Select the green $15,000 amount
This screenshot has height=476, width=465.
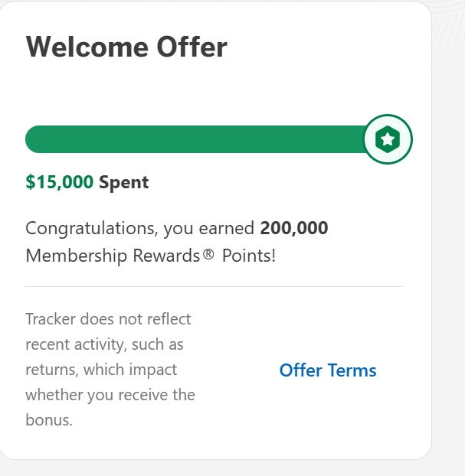[x=59, y=182]
